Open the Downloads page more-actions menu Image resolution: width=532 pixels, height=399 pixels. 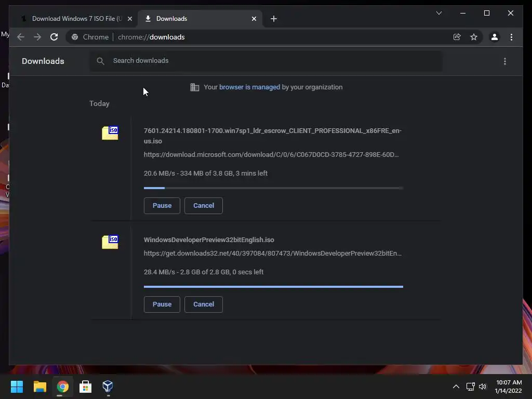tap(505, 61)
